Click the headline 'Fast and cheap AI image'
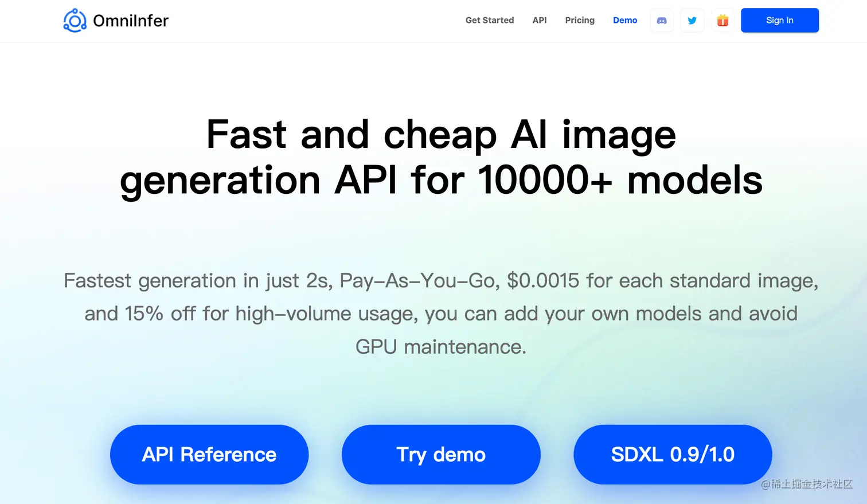The image size is (867, 504). tap(441, 135)
